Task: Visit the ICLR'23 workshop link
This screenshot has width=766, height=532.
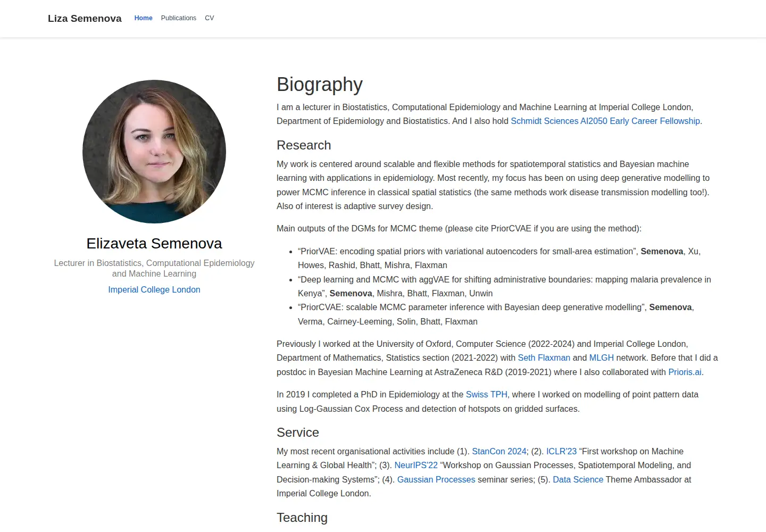Action: (561, 451)
